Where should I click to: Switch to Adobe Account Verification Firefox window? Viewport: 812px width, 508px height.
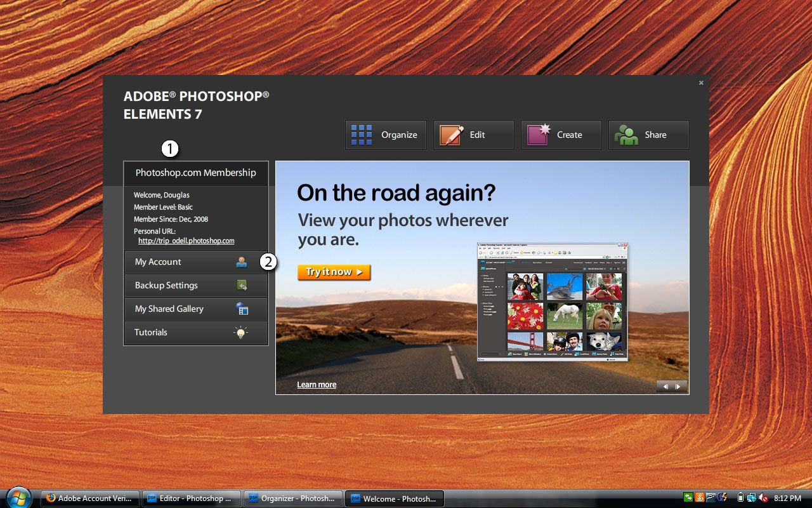click(x=90, y=498)
